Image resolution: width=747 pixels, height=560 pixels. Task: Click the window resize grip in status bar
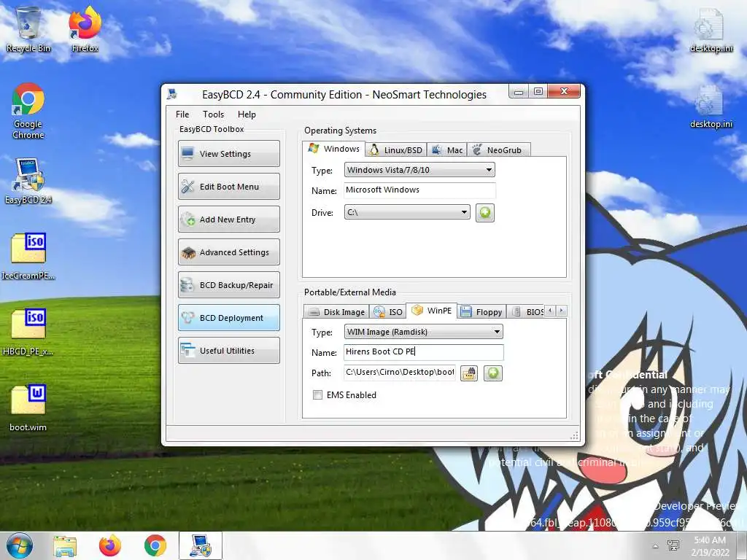click(x=575, y=435)
